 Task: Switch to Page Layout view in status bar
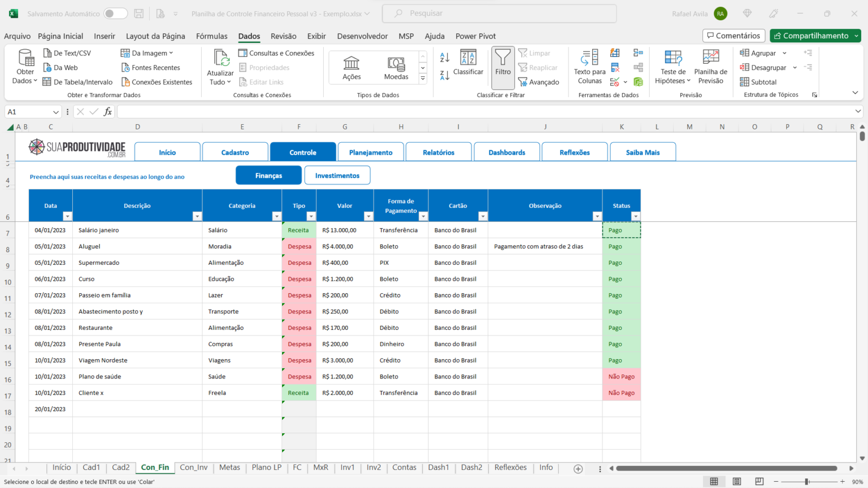pyautogui.click(x=737, y=481)
